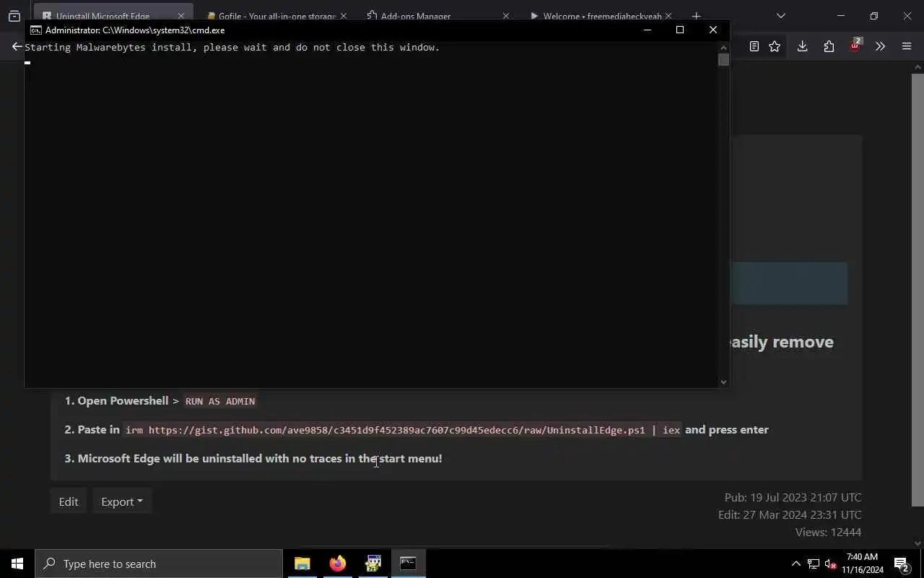The image size is (924, 578).
Task: Go back with the browser back arrow
Action: tap(17, 46)
